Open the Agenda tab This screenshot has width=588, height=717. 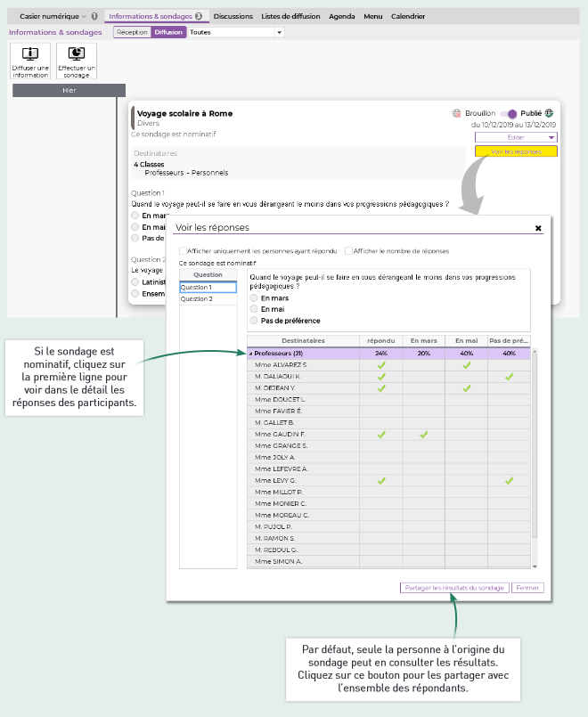pos(341,16)
